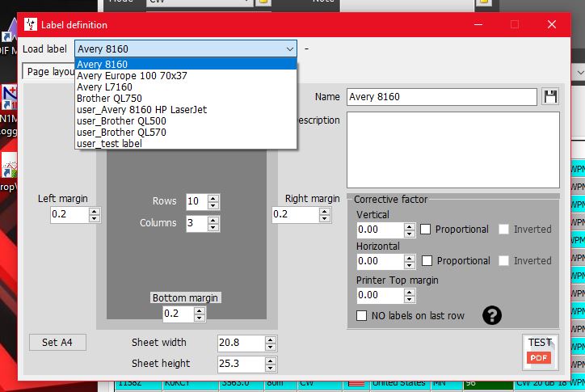
Task: Increase Vertical corrective factor up arrow
Action: (x=410, y=226)
